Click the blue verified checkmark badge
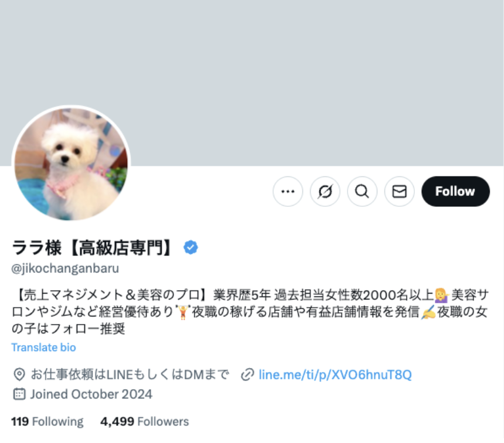Screen dimensions: 504x443 (x=190, y=247)
